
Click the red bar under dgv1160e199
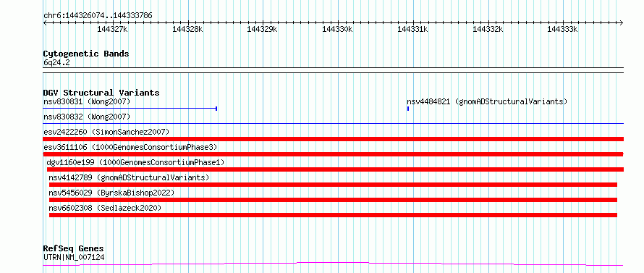click(x=335, y=169)
